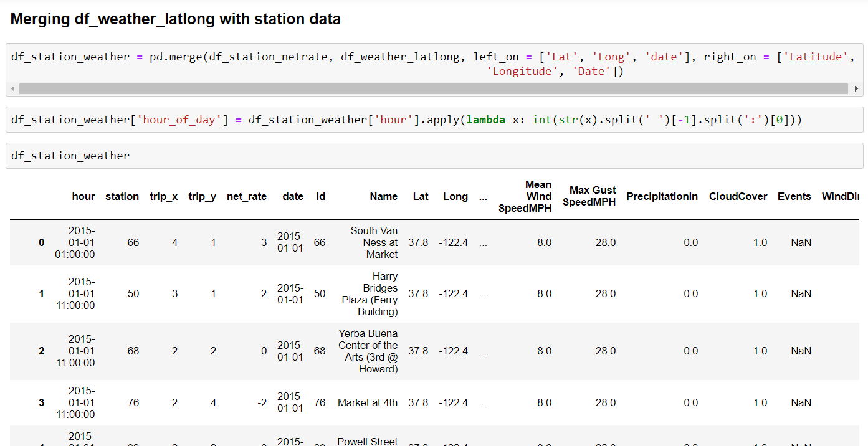Click the station value 50 in row 1
Viewport: 868px width, 446px height.
coord(133,294)
